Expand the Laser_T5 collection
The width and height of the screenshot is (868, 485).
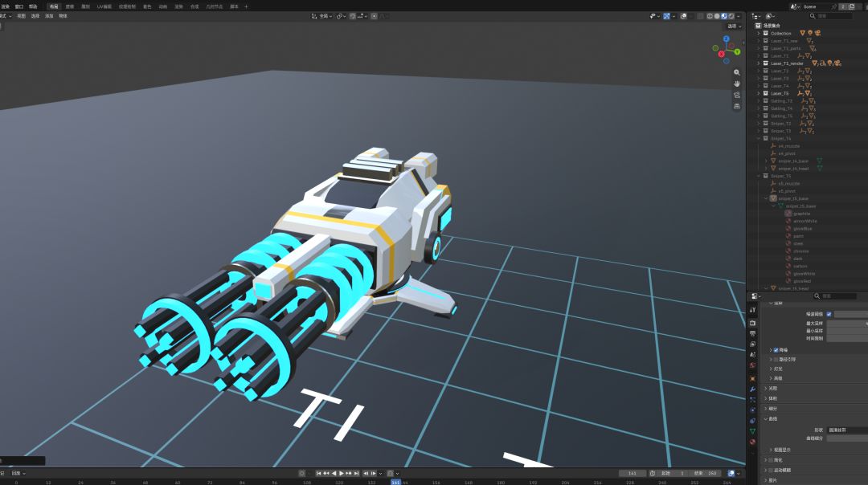pos(759,93)
